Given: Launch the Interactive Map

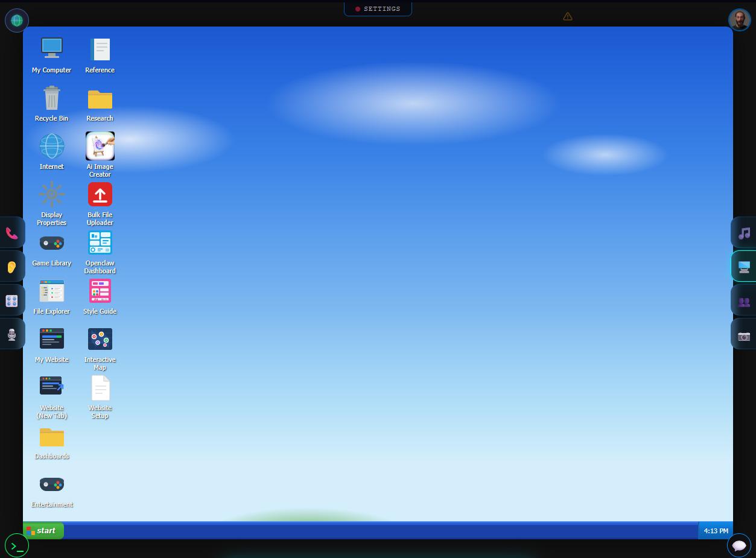Looking at the screenshot, I should coord(100,339).
